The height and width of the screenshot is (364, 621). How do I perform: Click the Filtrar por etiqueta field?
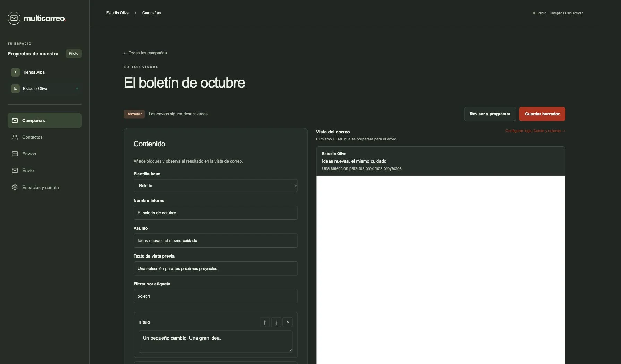coord(215,296)
